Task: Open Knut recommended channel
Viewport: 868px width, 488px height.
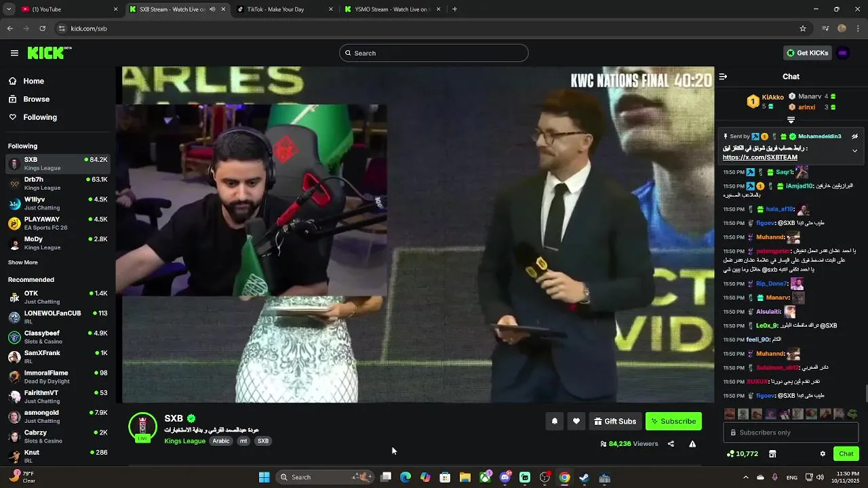Action: (58, 455)
